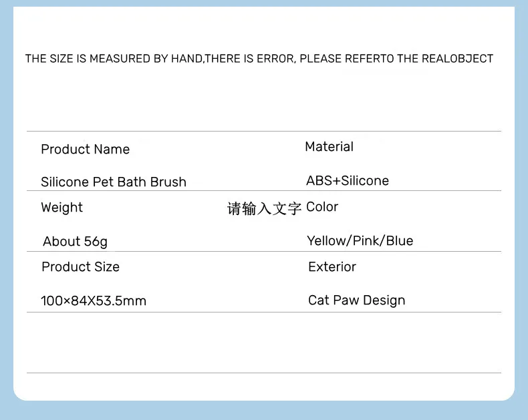Select the "Weight" label
Viewport: 528px width, 420px height.
pyautogui.click(x=61, y=208)
